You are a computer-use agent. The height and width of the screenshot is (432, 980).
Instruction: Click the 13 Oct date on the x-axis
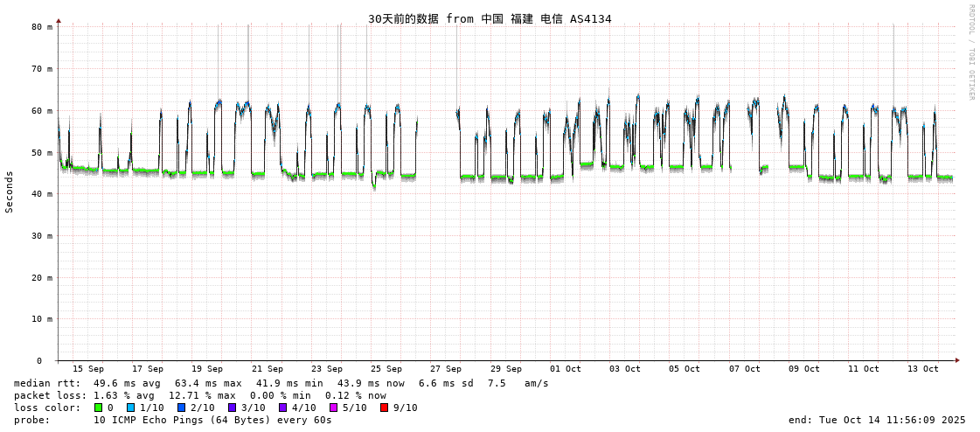pyautogui.click(x=923, y=369)
